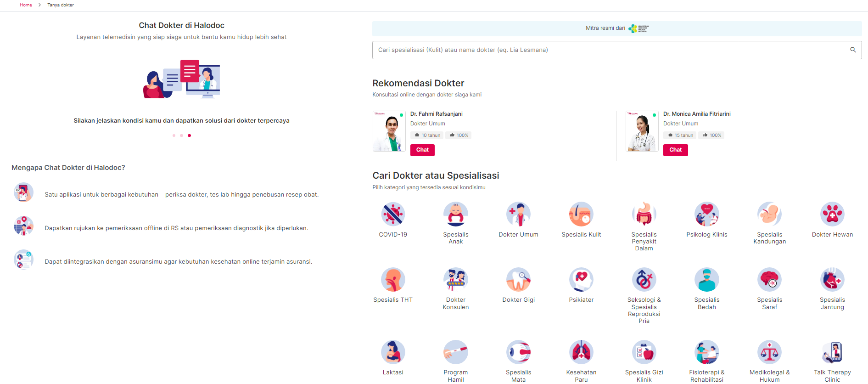This screenshot has width=868, height=384.
Task: Select the third carousel slide dot
Action: 189,136
